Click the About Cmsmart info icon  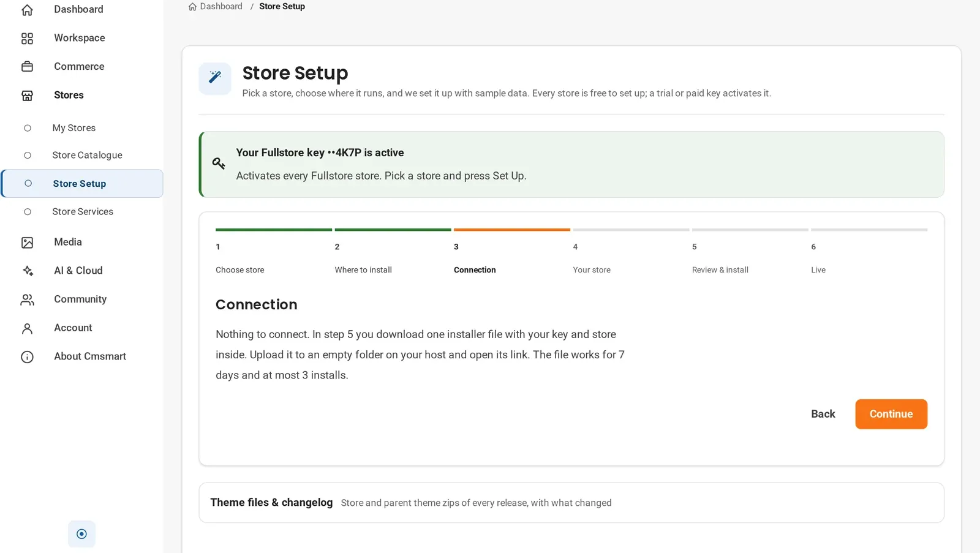pos(27,357)
